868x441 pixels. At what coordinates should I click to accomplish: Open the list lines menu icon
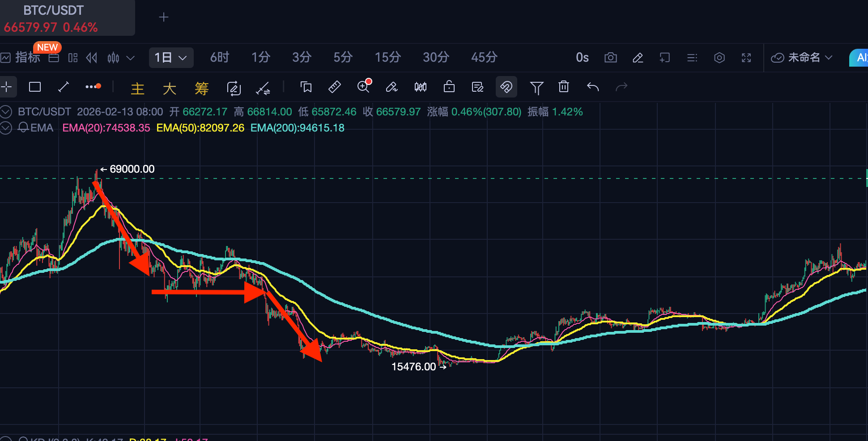(x=692, y=58)
